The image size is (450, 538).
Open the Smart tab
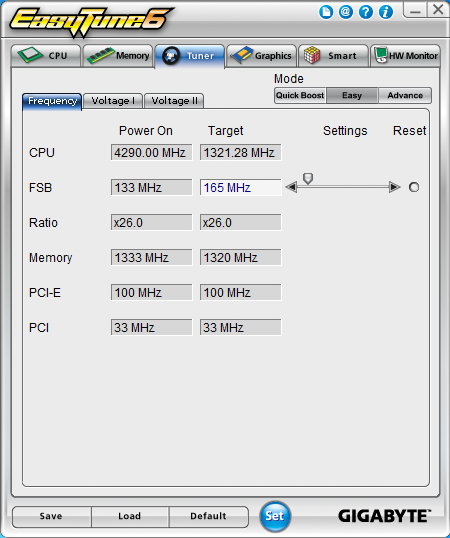[x=333, y=56]
